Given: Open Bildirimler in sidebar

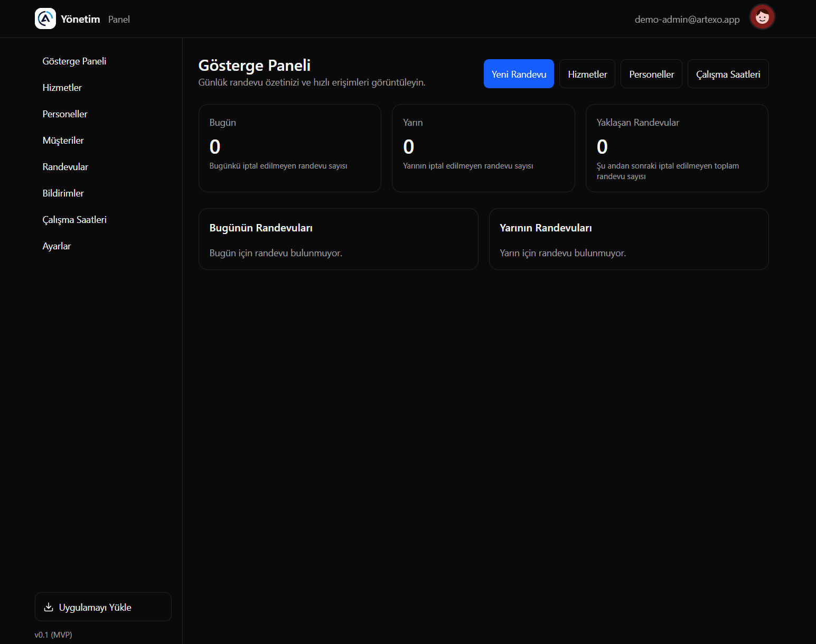Looking at the screenshot, I should point(63,193).
